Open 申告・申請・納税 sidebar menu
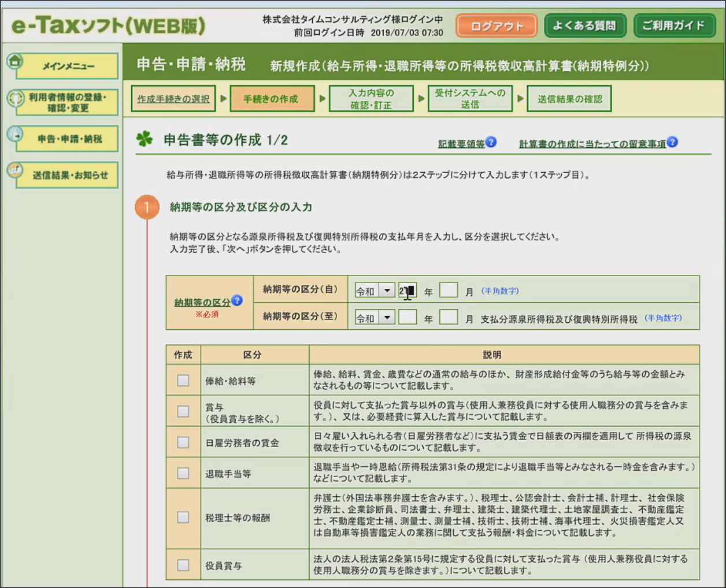The height and width of the screenshot is (588, 726). coord(68,139)
